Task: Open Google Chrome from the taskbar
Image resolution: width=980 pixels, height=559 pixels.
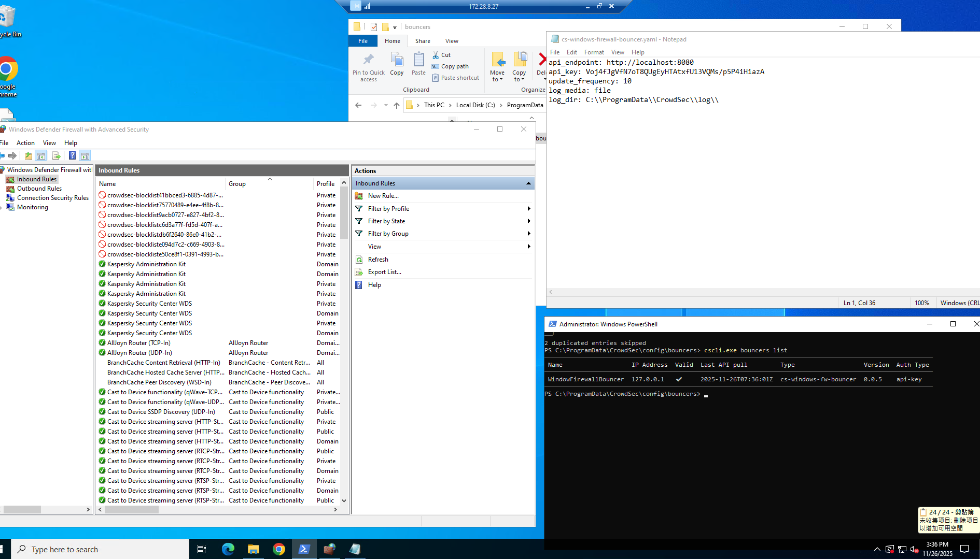Action: point(279,549)
